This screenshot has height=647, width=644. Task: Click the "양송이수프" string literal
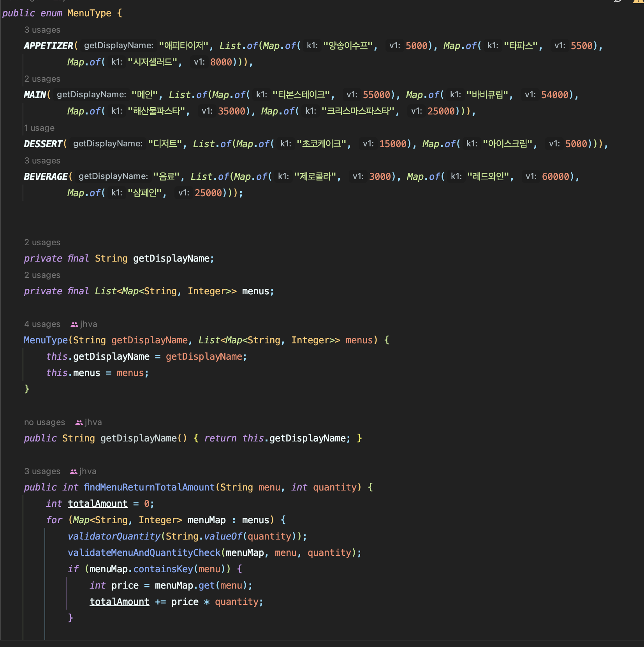pos(348,46)
